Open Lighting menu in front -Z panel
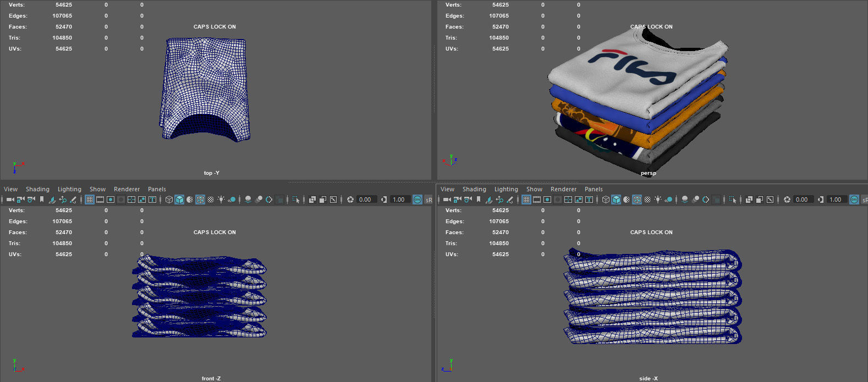Image resolution: width=868 pixels, height=382 pixels. 69,189
